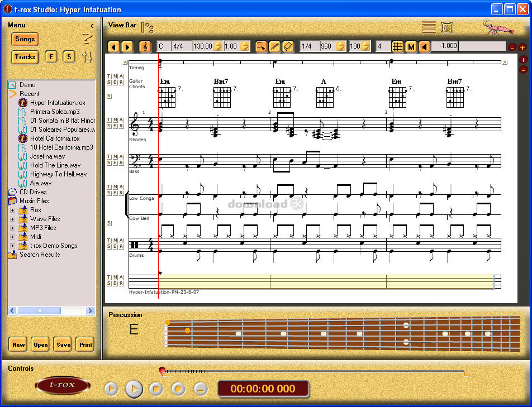Select the eraser tool
Viewport: 532px width, 407px height.
click(288, 46)
